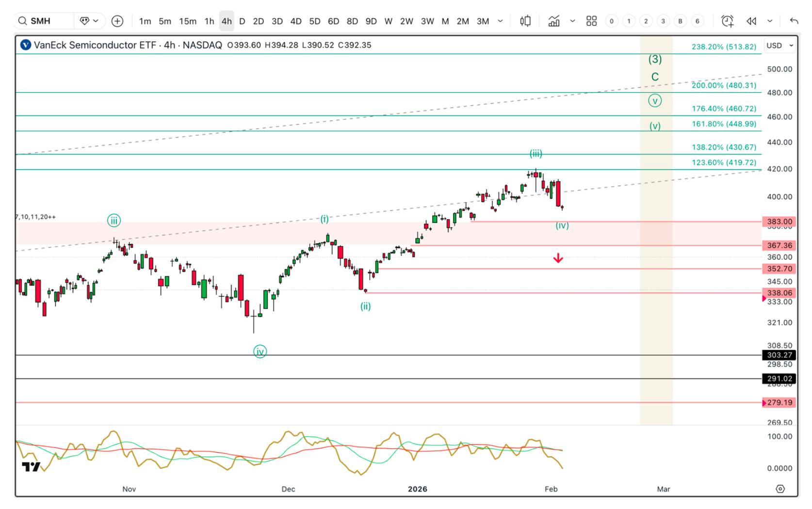Click the circular B layout button
The width and height of the screenshot is (812, 509).
(680, 21)
